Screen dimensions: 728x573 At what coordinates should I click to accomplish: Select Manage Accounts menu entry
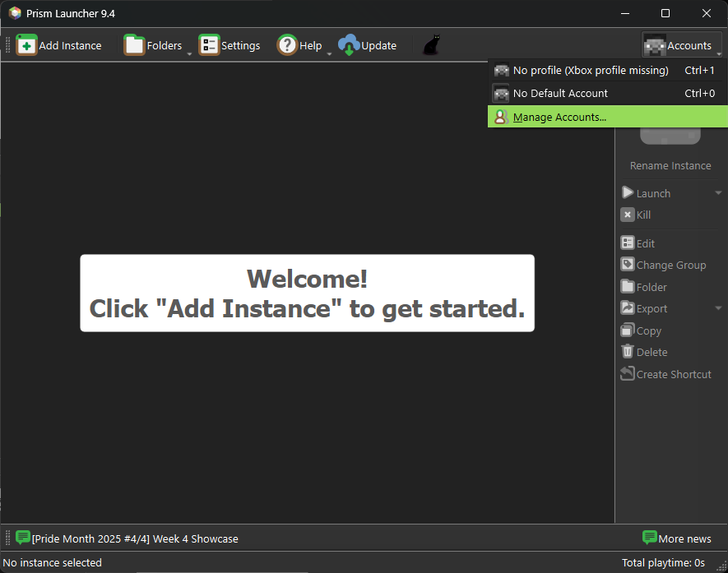559,117
